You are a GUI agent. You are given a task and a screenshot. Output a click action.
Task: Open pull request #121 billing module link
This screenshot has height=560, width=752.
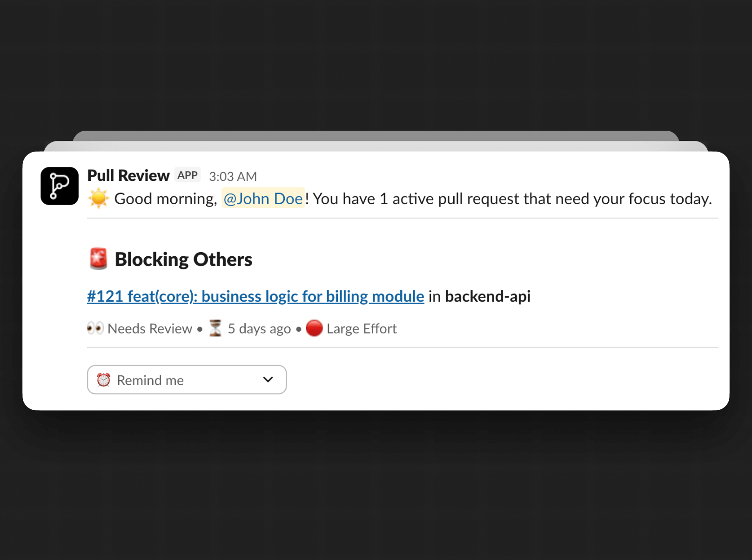click(x=255, y=296)
